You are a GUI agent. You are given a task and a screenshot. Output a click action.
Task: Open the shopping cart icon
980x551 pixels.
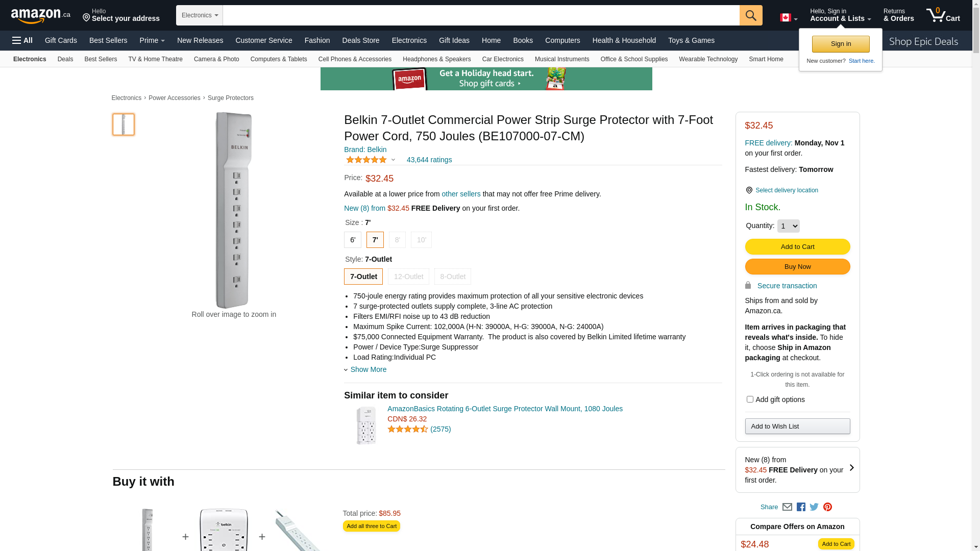[943, 15]
